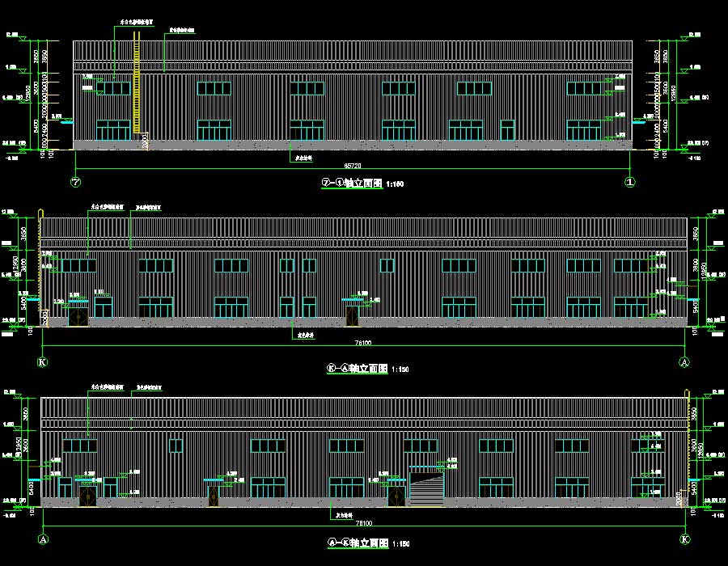Click the 65720 overall dimension text
728x566 pixels.
(x=353, y=166)
